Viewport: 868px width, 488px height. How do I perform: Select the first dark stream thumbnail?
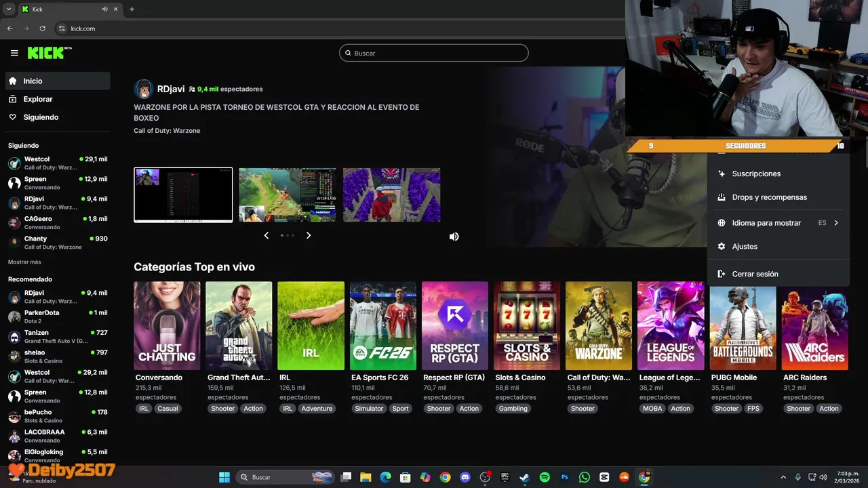[183, 195]
